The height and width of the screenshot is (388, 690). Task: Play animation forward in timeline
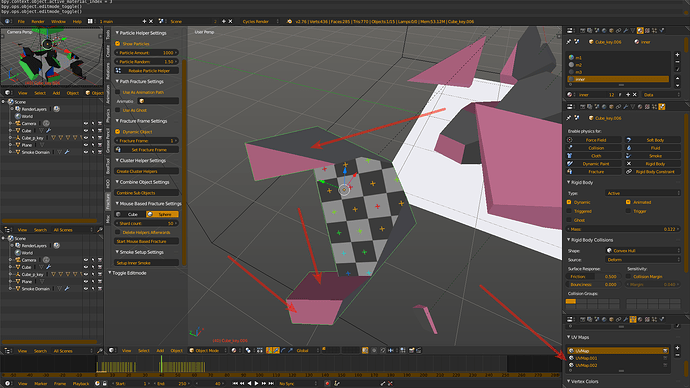(x=257, y=384)
